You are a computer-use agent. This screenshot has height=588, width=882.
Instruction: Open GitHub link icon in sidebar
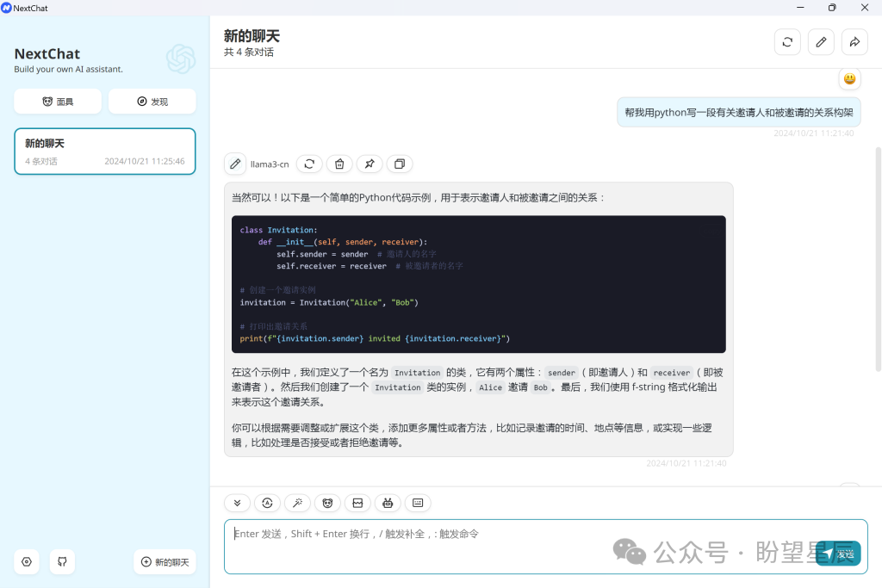point(62,561)
